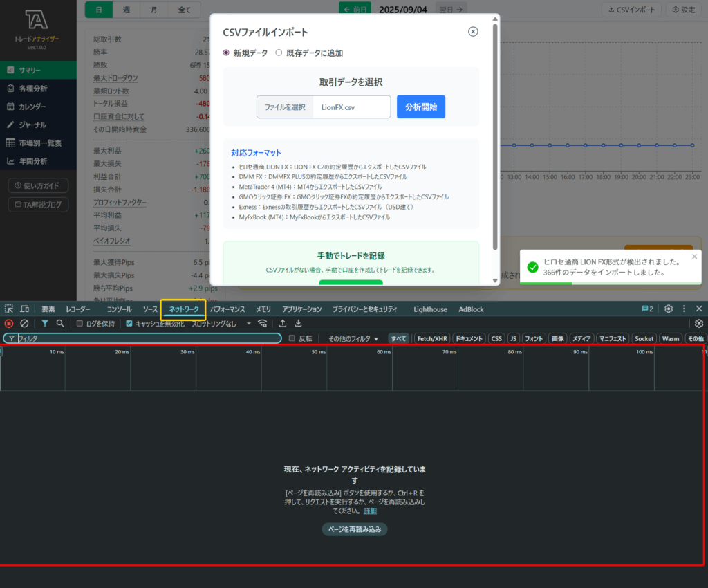Open DevTools settings gear icon
Image resolution: width=708 pixels, height=588 pixels.
coord(669,309)
